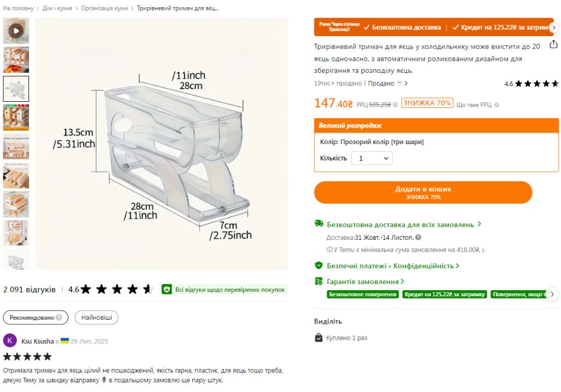Click the delivery date help icon
Viewport: 561px width, 392px height.
tap(418, 237)
